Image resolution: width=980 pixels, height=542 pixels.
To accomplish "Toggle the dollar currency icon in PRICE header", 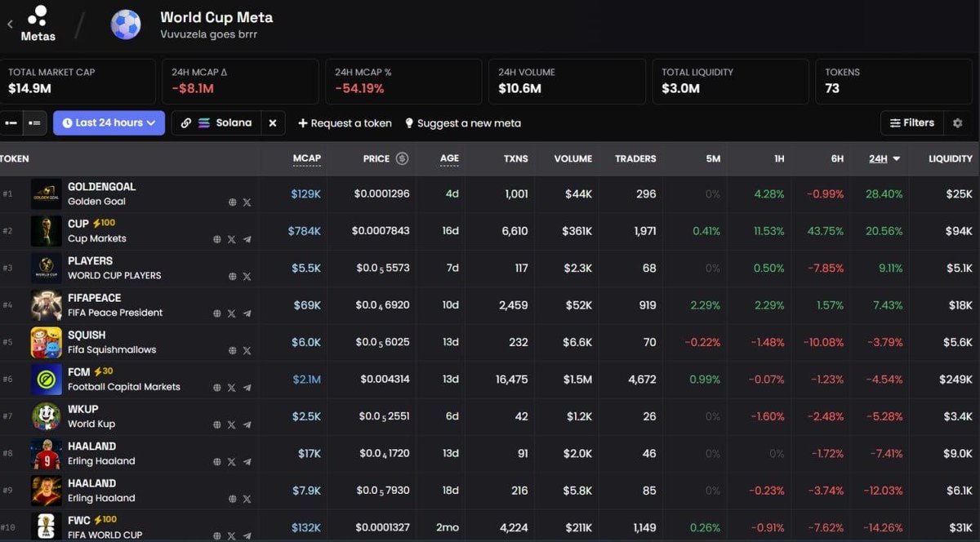I will (402, 158).
